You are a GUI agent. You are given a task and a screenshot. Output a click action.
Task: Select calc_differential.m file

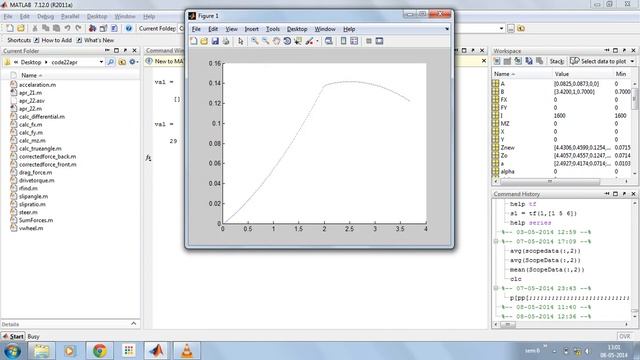(x=42, y=116)
